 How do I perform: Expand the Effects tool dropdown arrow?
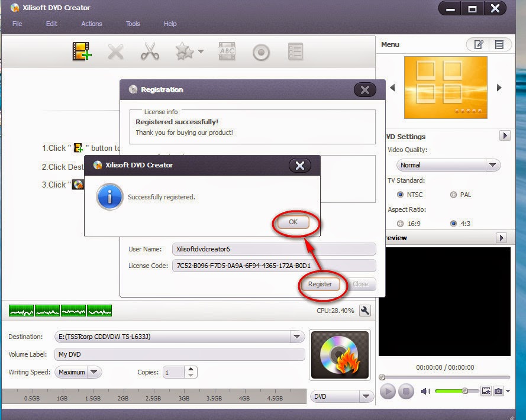201,51
